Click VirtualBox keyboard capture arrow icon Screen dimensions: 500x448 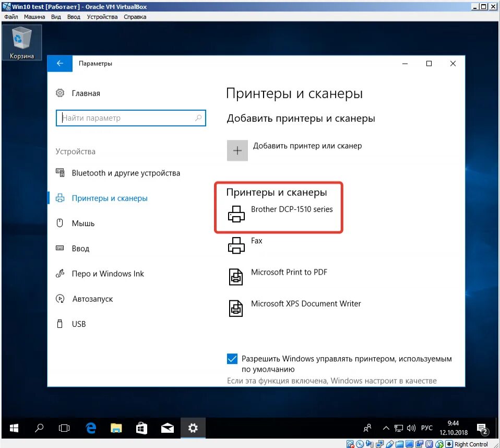449,444
